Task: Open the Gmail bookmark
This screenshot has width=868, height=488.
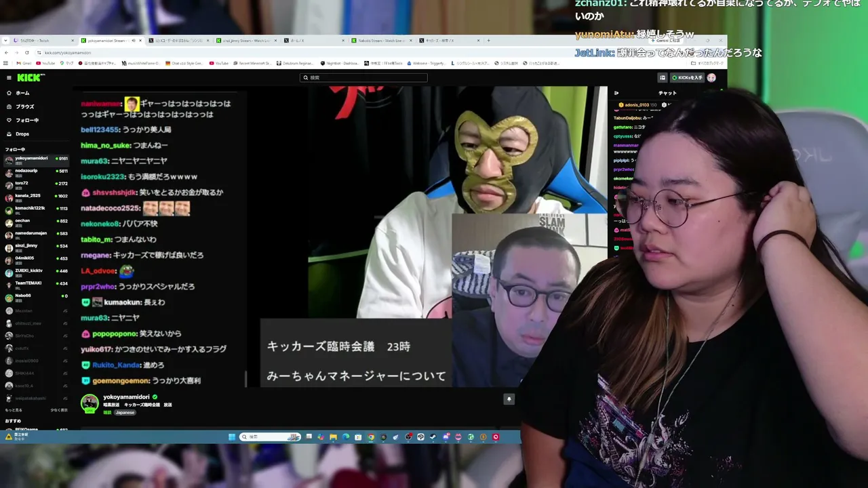Action: [25, 63]
